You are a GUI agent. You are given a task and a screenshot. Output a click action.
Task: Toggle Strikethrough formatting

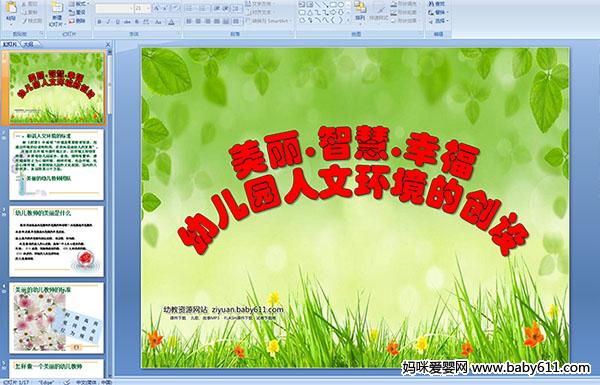[127, 22]
